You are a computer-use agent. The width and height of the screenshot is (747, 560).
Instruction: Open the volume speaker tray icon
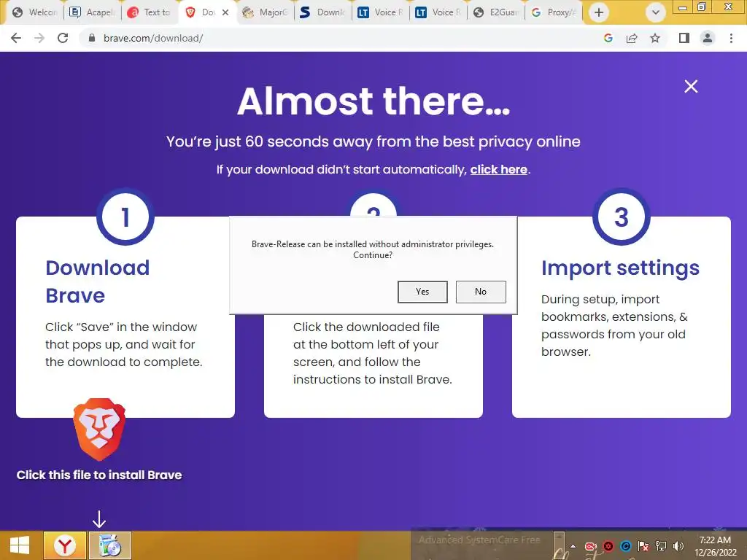678,546
